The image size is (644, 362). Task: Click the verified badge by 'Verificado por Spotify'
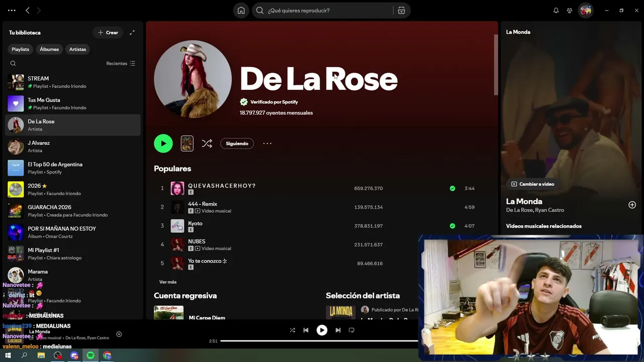[x=244, y=102]
